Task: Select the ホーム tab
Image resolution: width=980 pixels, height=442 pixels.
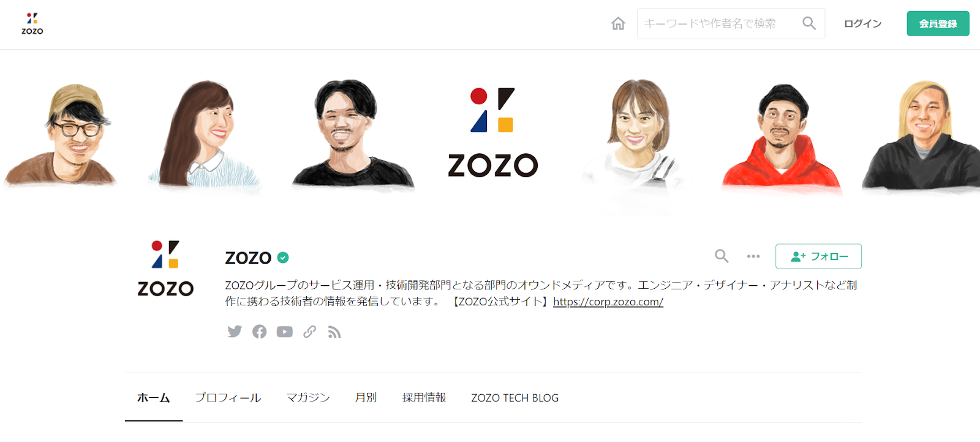Action: 154,398
